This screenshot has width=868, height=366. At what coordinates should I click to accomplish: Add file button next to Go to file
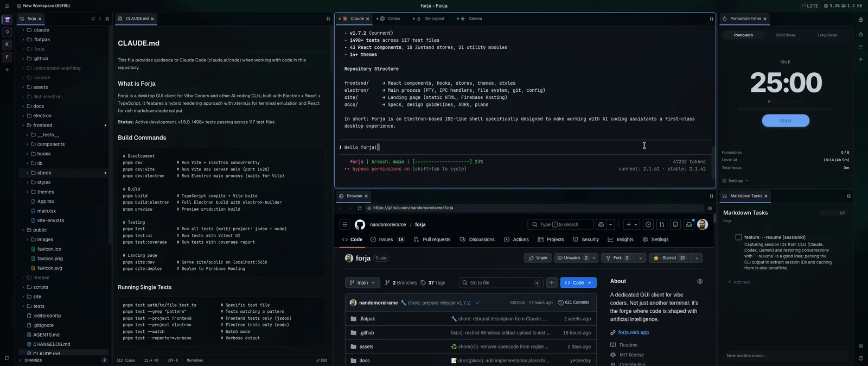(x=552, y=282)
